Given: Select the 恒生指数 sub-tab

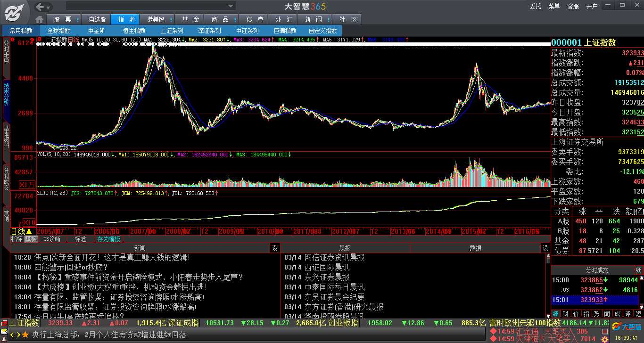Looking at the screenshot, I should pyautogui.click(x=134, y=31).
